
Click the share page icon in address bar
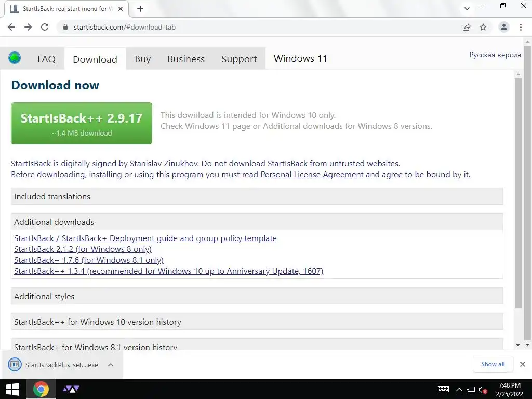(467, 27)
